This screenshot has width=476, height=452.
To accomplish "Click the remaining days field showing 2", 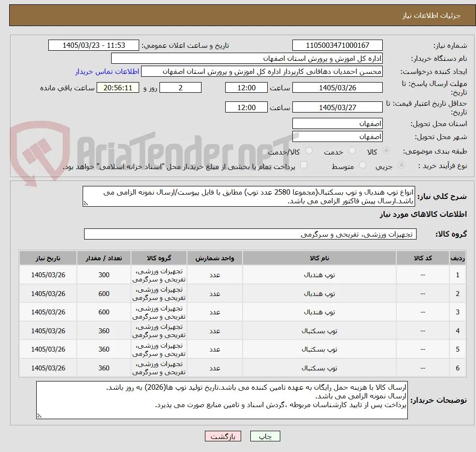I will click(180, 88).
